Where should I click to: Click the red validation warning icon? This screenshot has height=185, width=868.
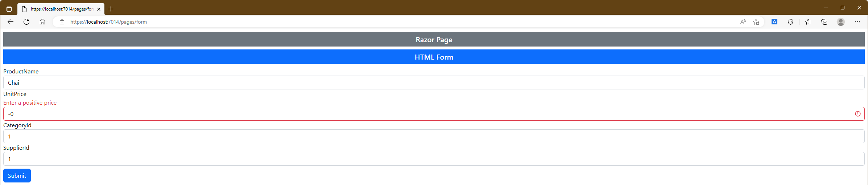tap(858, 114)
